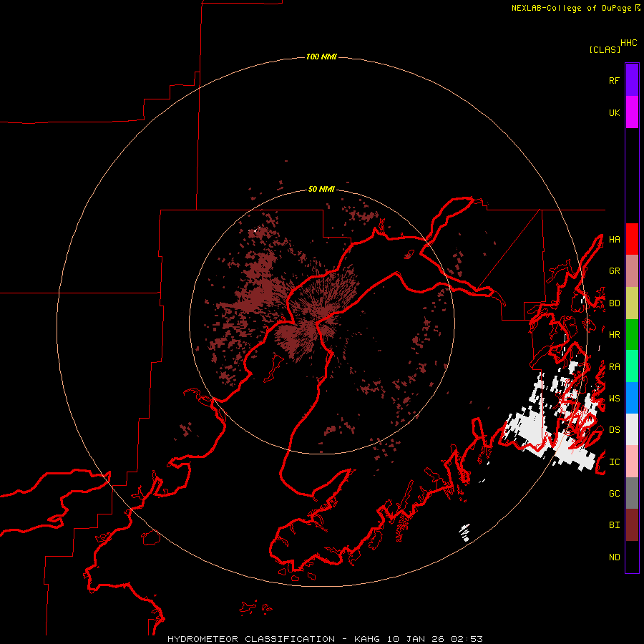Click the WS blue legend swatch
Image resolution: width=644 pixels, height=644 pixels.
tap(632, 398)
